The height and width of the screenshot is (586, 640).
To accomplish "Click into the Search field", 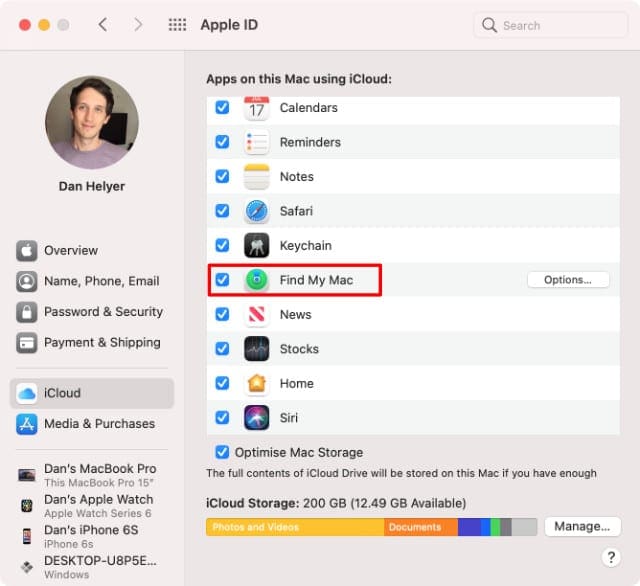I will [x=550, y=25].
